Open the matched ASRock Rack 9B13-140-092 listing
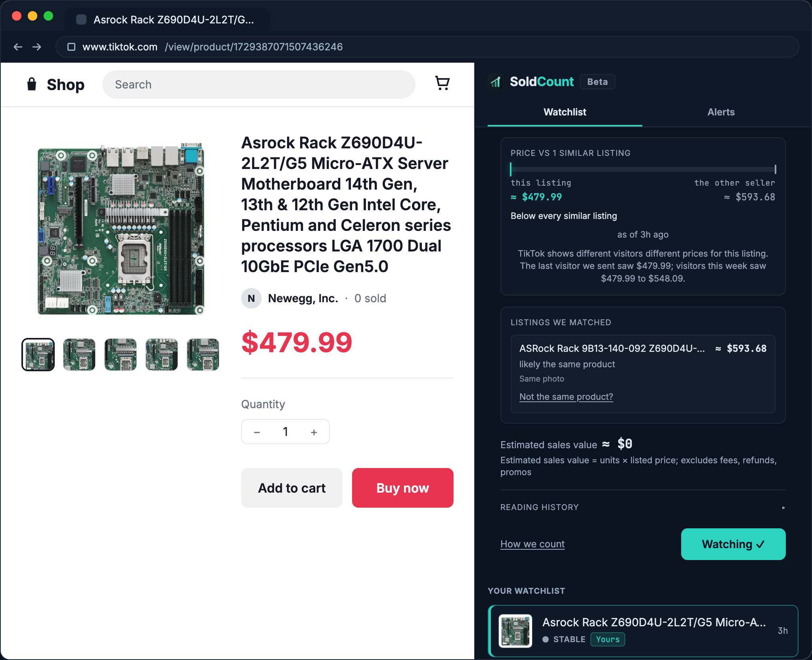 pyautogui.click(x=643, y=374)
